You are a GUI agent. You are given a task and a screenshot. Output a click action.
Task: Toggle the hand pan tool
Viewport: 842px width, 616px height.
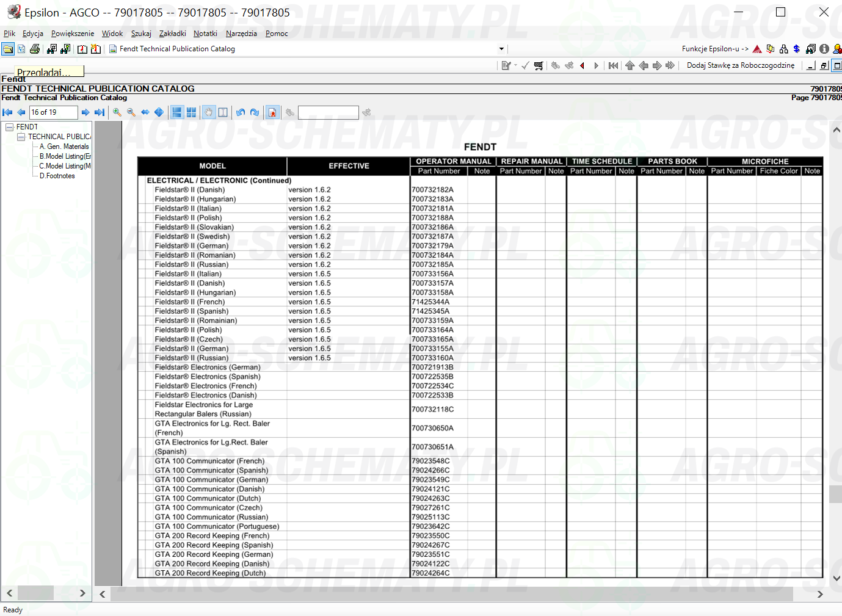209,112
